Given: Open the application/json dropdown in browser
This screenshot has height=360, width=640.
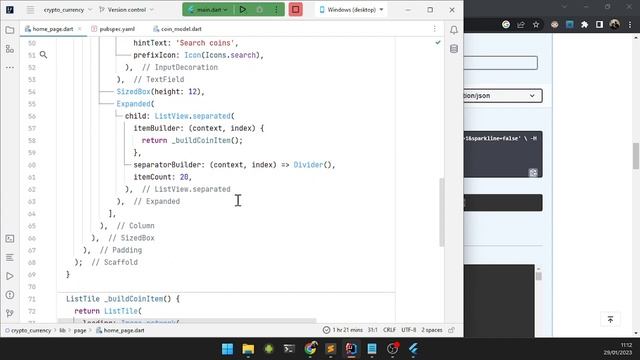Looking at the screenshot, I should 503,96.
